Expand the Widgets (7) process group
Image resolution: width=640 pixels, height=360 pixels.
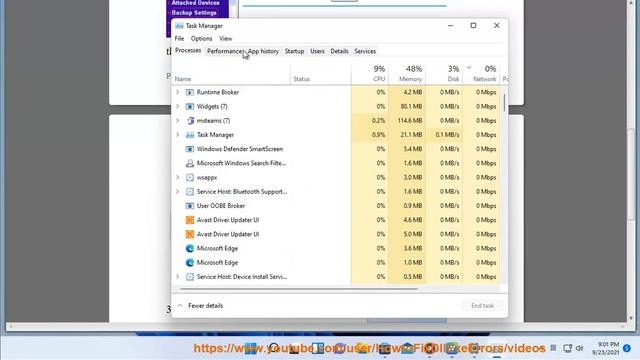pos(178,107)
